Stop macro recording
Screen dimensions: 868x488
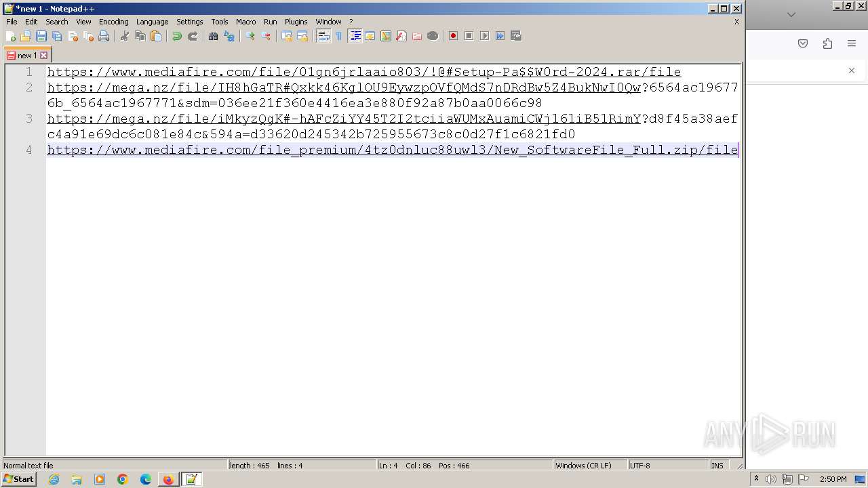pos(469,36)
